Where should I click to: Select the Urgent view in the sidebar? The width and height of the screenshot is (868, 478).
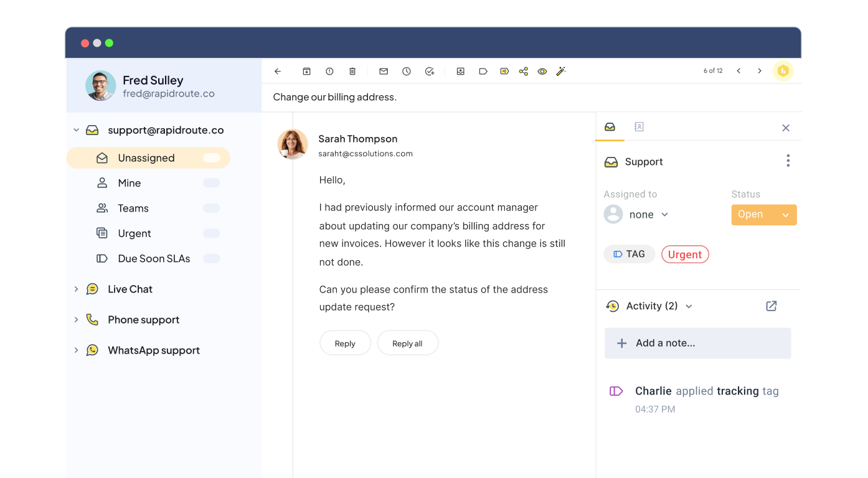point(134,233)
